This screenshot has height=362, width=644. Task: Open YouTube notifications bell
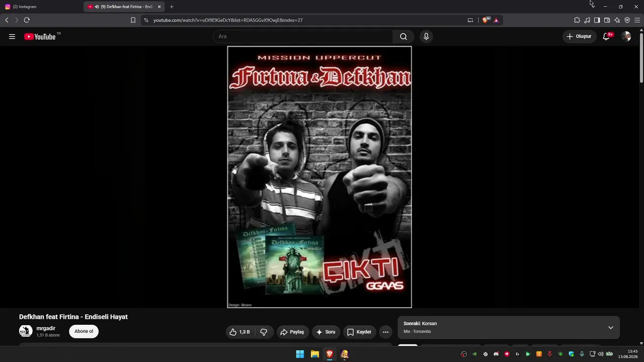point(606,36)
